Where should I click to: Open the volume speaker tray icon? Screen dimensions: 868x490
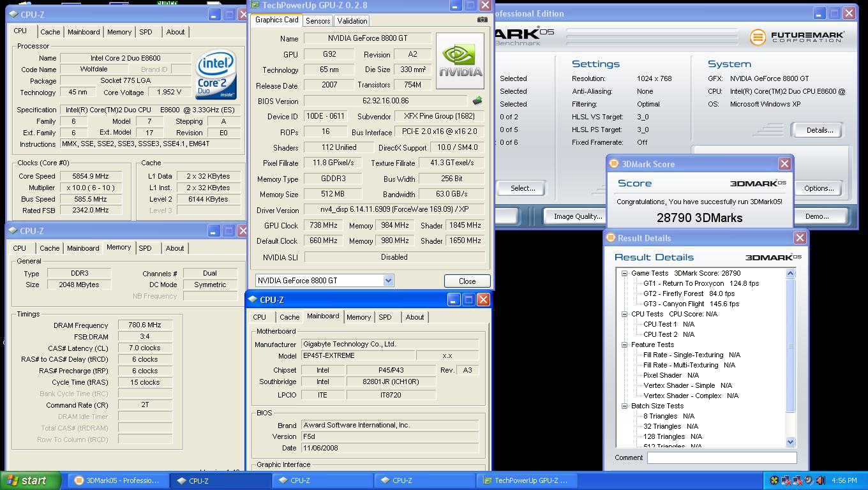click(x=821, y=480)
